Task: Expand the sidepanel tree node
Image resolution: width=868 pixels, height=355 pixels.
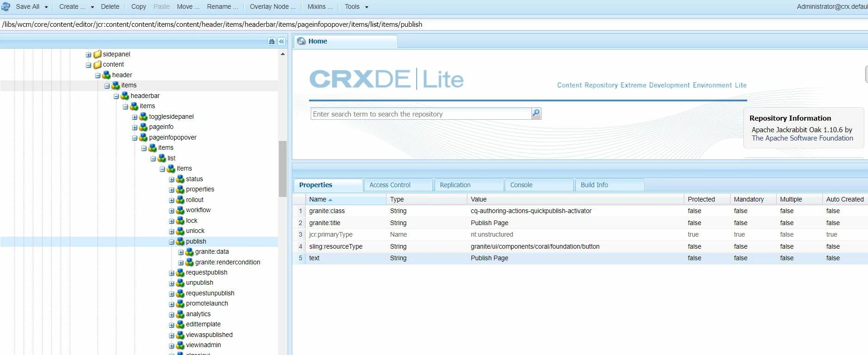Action: [x=89, y=55]
